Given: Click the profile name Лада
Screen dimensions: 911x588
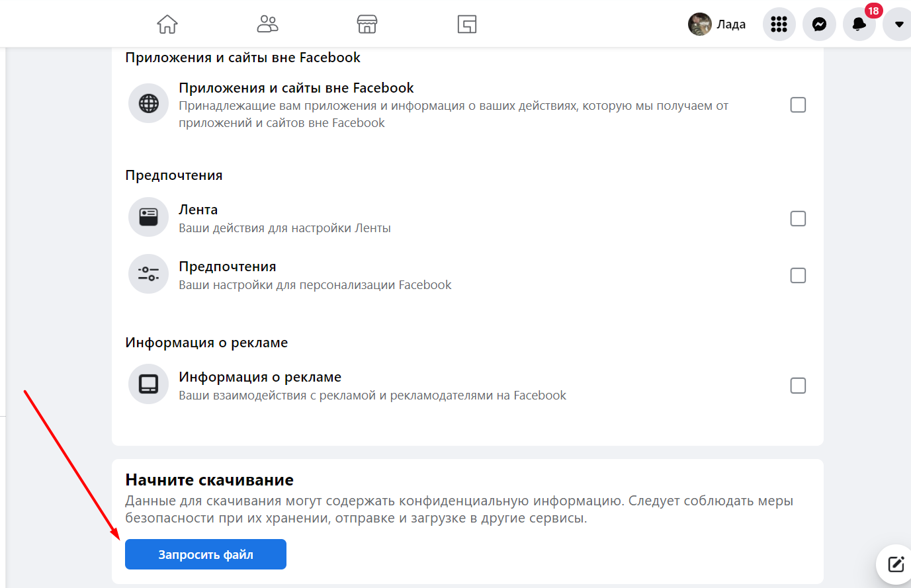Looking at the screenshot, I should tap(731, 24).
